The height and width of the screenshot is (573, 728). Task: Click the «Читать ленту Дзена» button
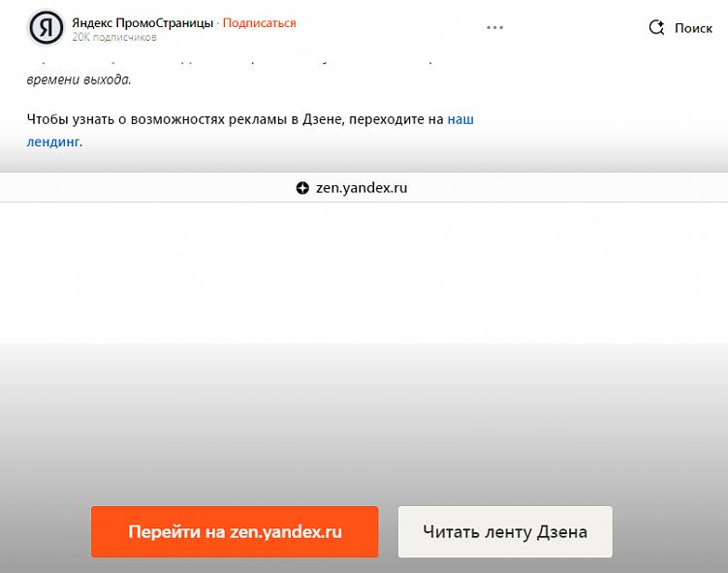tap(505, 531)
